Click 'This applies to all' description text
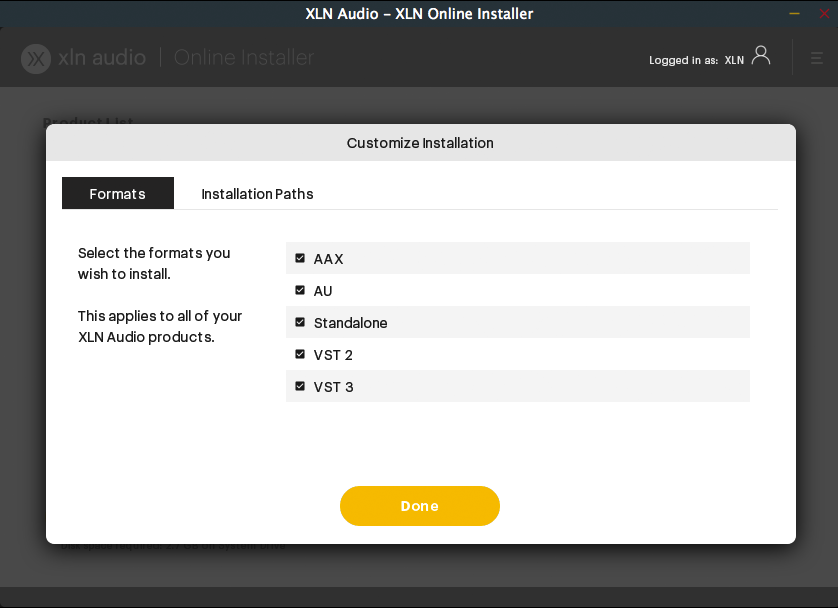This screenshot has width=838, height=608. pos(160,326)
